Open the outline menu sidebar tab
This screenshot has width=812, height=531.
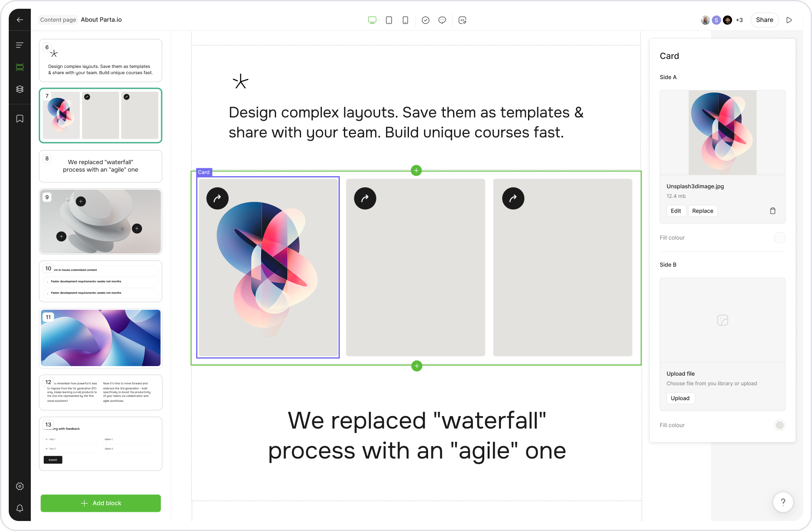(x=20, y=45)
